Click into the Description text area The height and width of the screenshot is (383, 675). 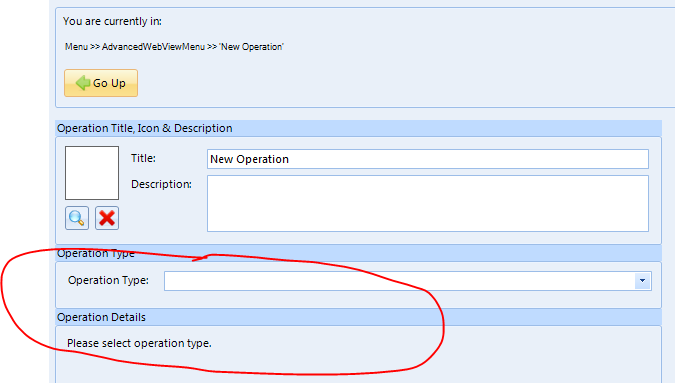click(x=427, y=204)
